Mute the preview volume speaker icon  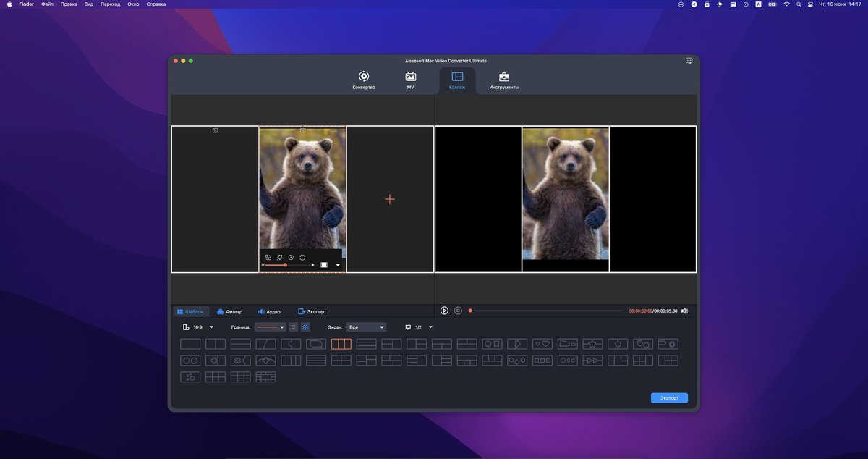[x=684, y=310]
